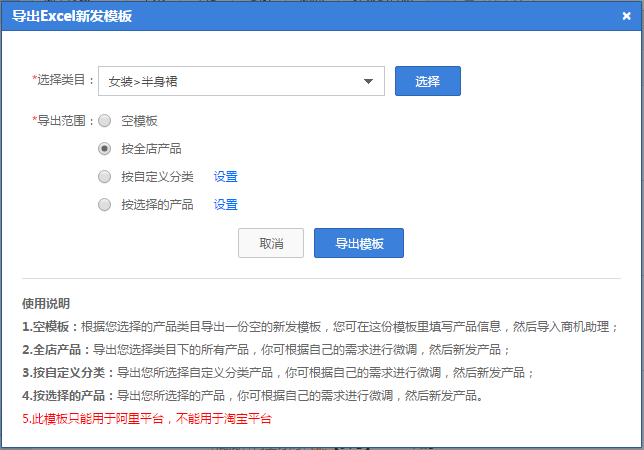Click instruction line 2 about 全店产品

pyautogui.click(x=266, y=350)
